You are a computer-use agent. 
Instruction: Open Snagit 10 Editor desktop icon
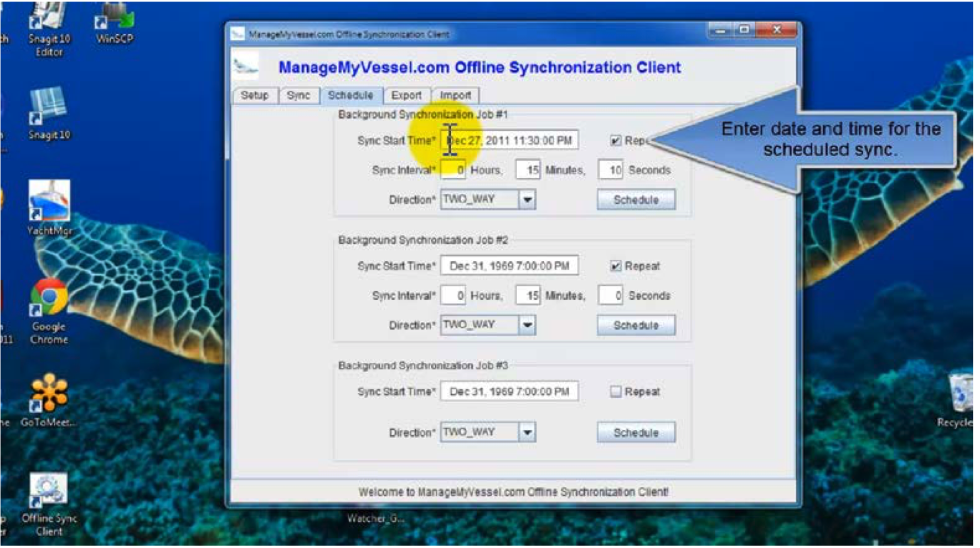pyautogui.click(x=49, y=29)
